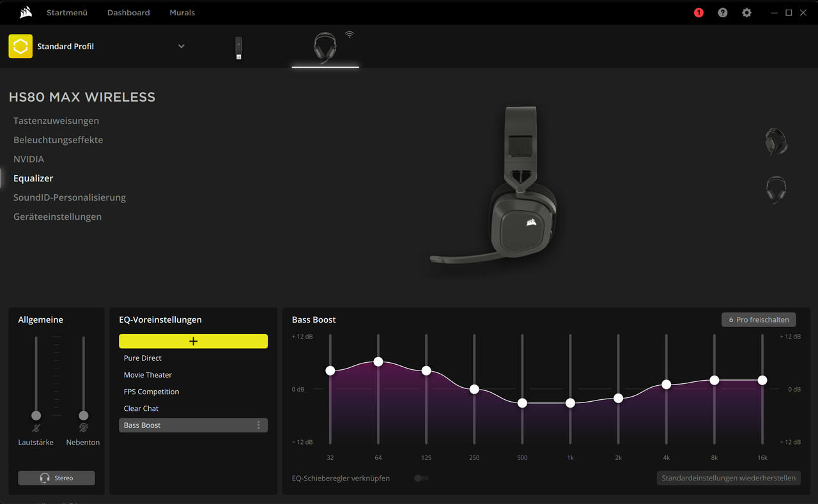Select the Pure Direct preset
The height and width of the screenshot is (504, 818).
pyautogui.click(x=193, y=358)
